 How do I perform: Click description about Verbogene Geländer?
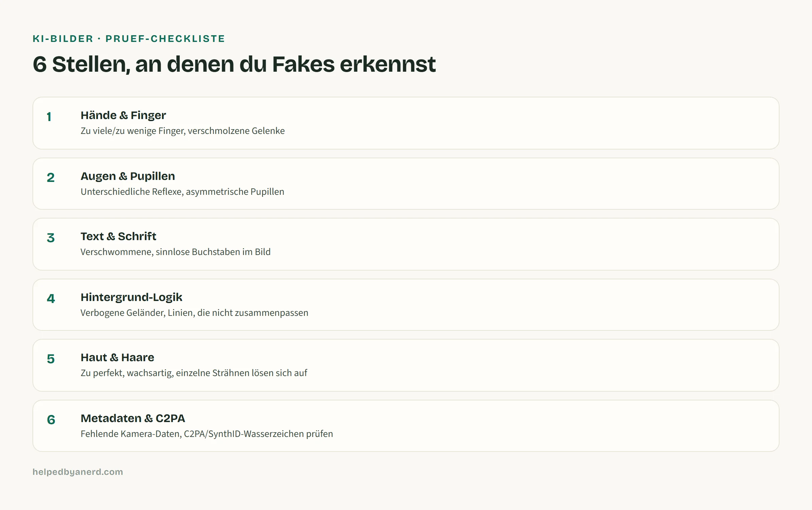point(194,313)
